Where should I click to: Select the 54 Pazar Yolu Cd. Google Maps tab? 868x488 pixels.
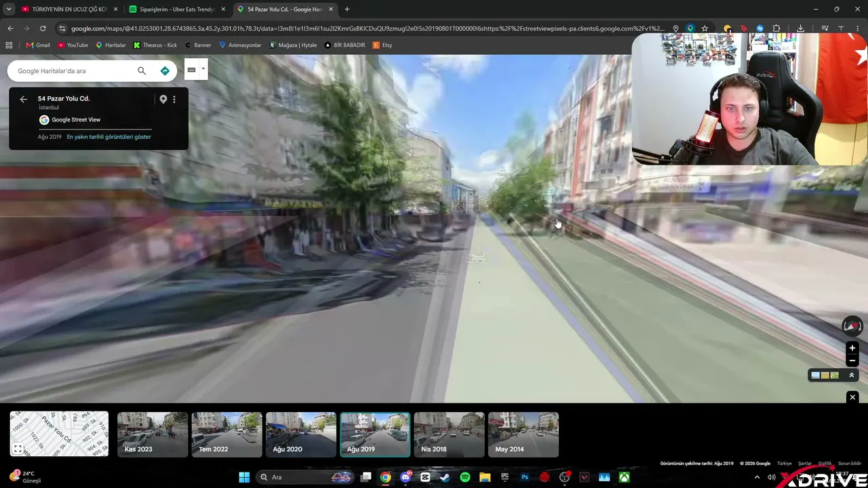pyautogui.click(x=284, y=9)
